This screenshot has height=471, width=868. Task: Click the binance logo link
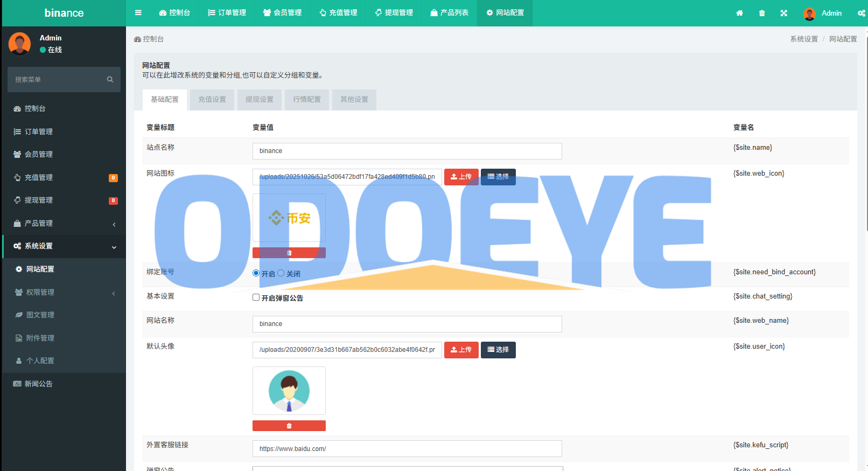click(x=64, y=13)
